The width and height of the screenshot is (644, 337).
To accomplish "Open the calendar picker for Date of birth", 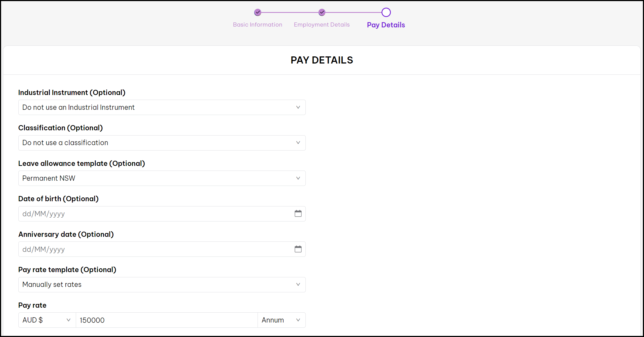I will 298,214.
